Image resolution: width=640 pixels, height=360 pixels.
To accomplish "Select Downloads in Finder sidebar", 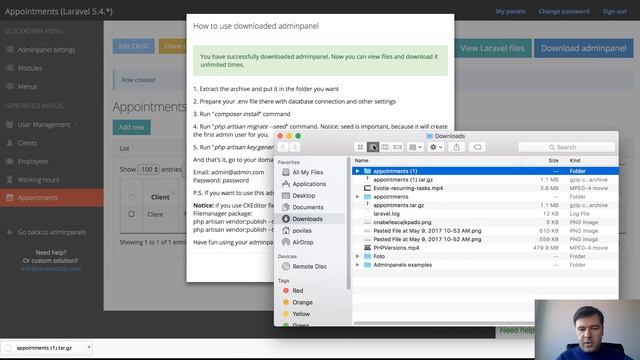I will point(307,219).
